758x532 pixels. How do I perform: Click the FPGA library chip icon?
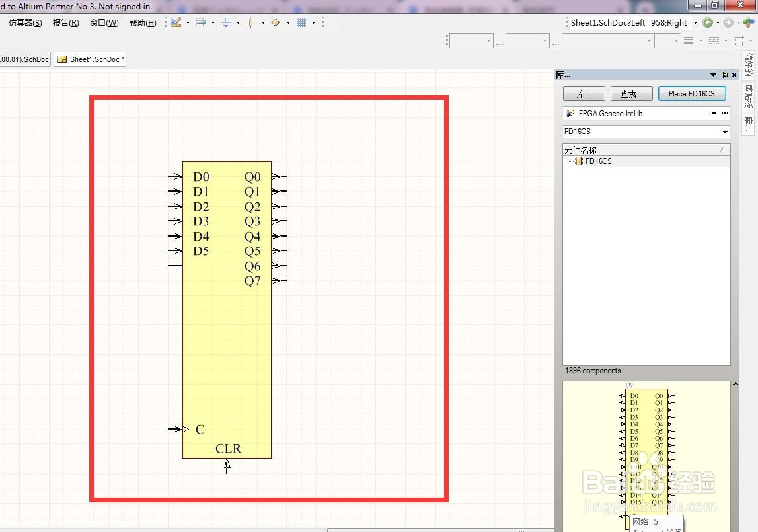point(570,114)
